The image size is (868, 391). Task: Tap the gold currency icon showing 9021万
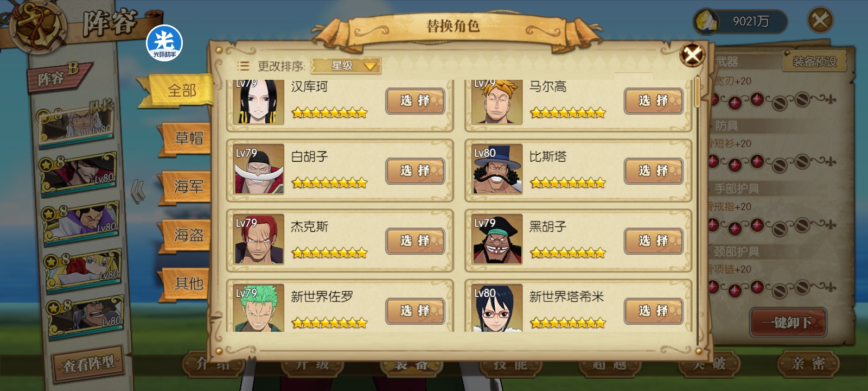(x=705, y=22)
